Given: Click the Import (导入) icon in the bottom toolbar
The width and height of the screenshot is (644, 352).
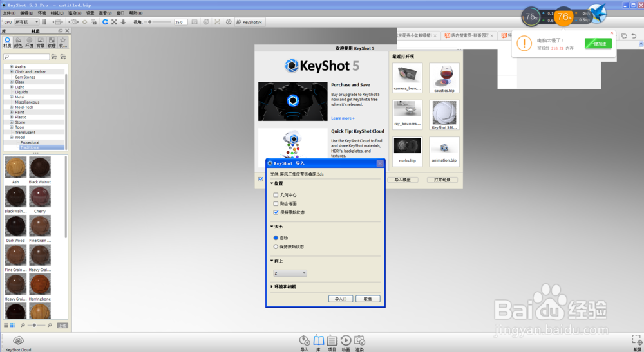Looking at the screenshot, I should point(305,340).
